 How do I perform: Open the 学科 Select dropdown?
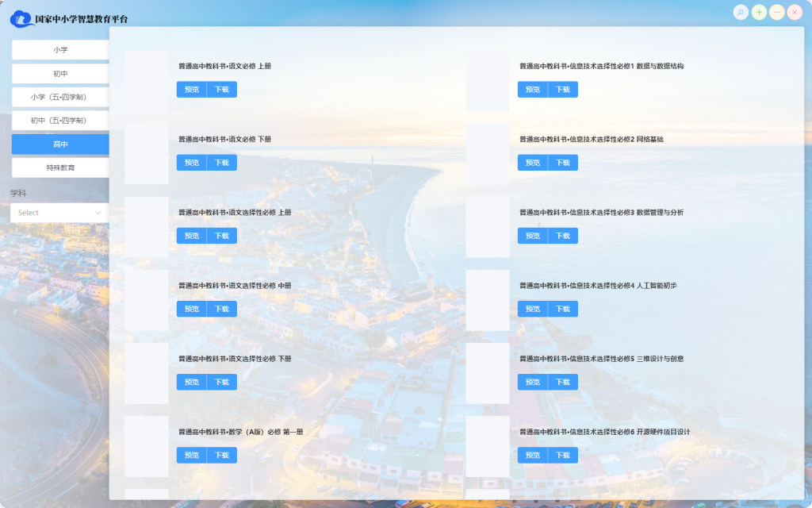[x=60, y=213]
